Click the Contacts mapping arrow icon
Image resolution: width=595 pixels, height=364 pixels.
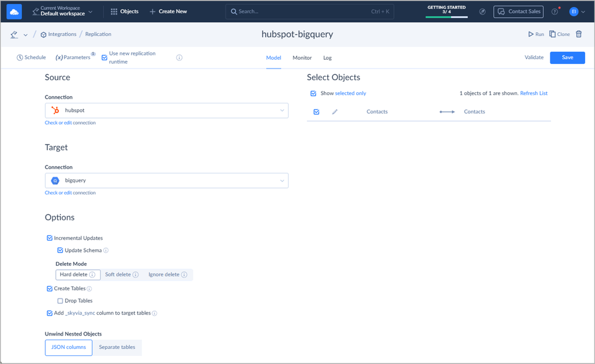click(x=447, y=112)
